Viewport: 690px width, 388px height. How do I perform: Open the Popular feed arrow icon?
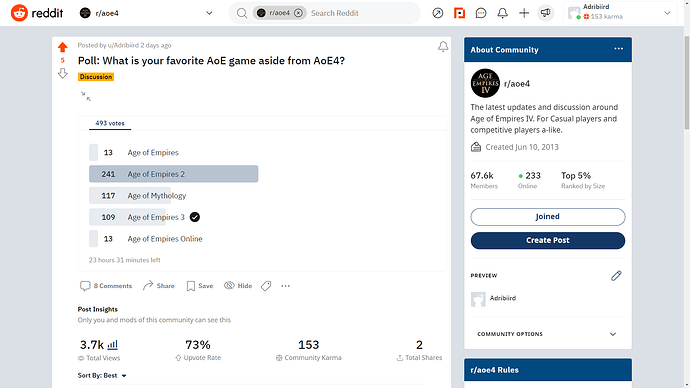click(437, 13)
